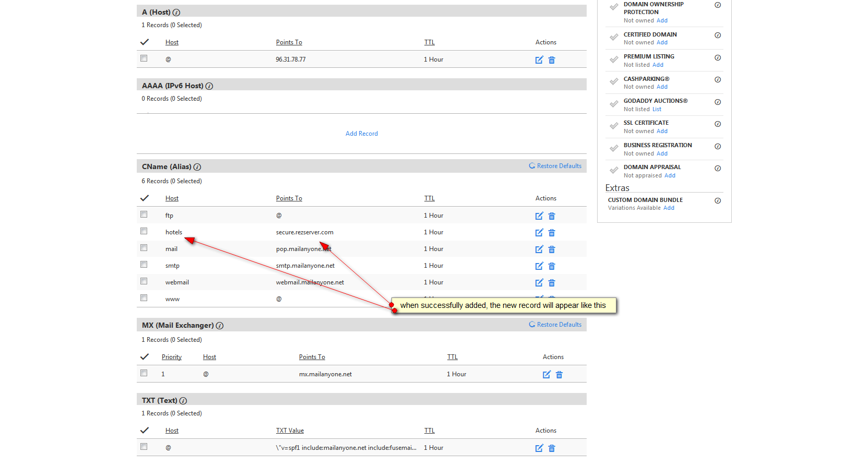This screenshot has width=868, height=465.
Task: Edit the smtp CName record
Action: 539,266
